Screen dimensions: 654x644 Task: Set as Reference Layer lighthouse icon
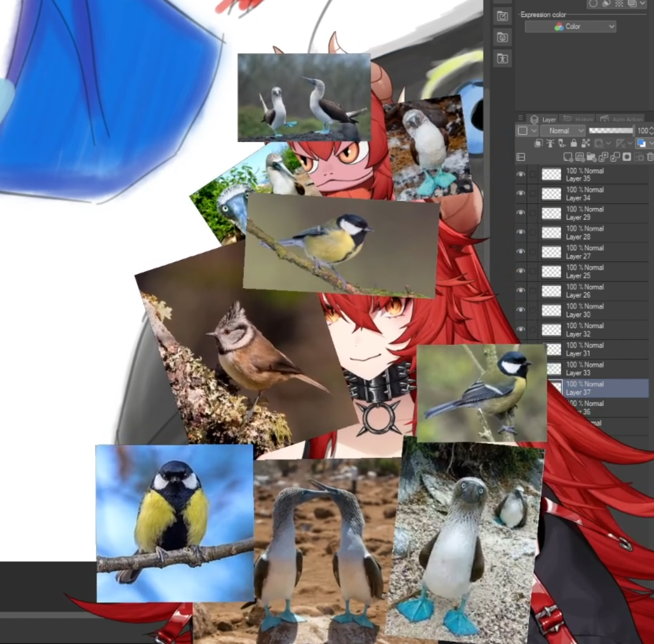coord(550,144)
